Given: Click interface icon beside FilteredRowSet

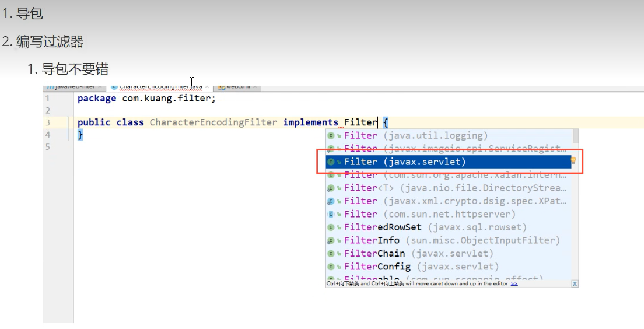Looking at the screenshot, I should click(x=331, y=228).
